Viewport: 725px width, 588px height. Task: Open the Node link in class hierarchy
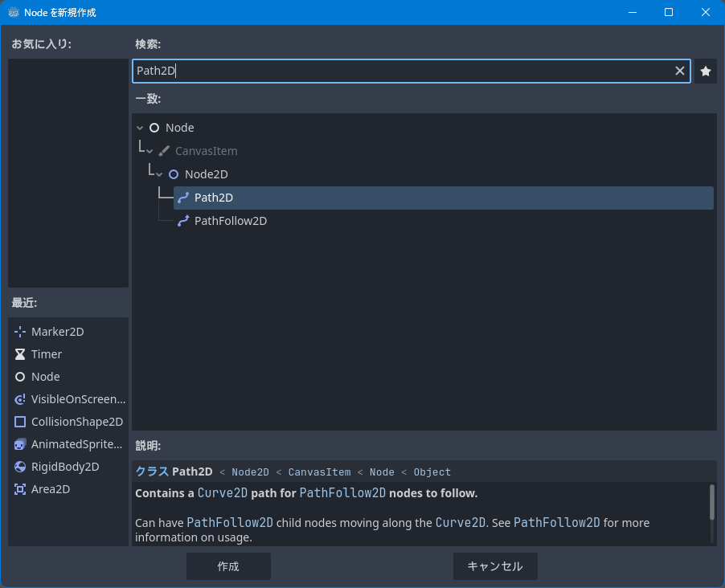coord(382,472)
